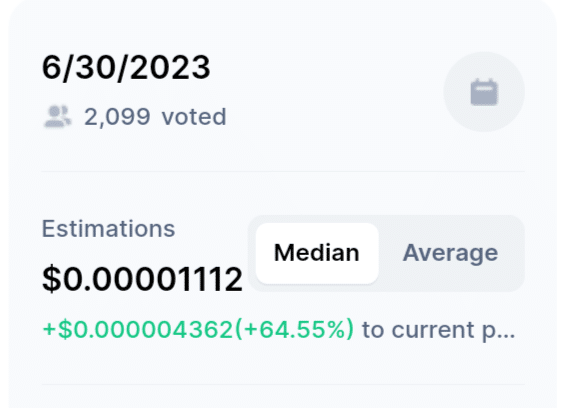This screenshot has width=565, height=408.
Task: Select the Median estimation option
Action: 317,253
